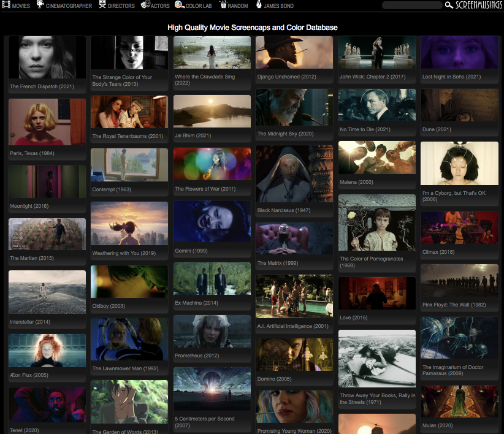Open the Color Lab page
This screenshot has width=504, height=434.
click(199, 6)
